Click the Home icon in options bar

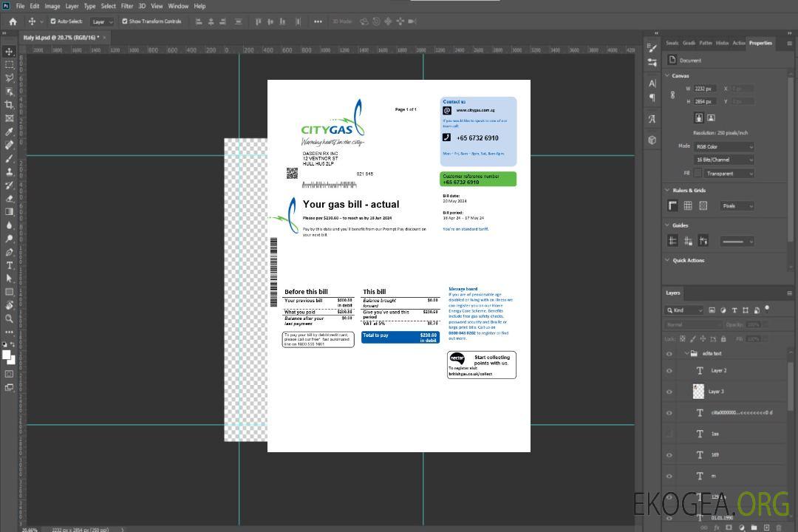coord(13,21)
